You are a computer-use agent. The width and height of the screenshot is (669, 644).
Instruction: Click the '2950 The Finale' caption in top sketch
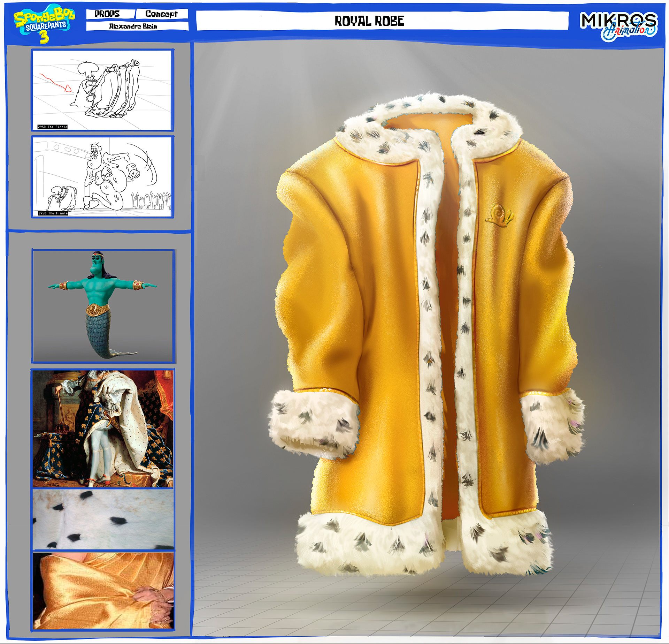(x=53, y=127)
